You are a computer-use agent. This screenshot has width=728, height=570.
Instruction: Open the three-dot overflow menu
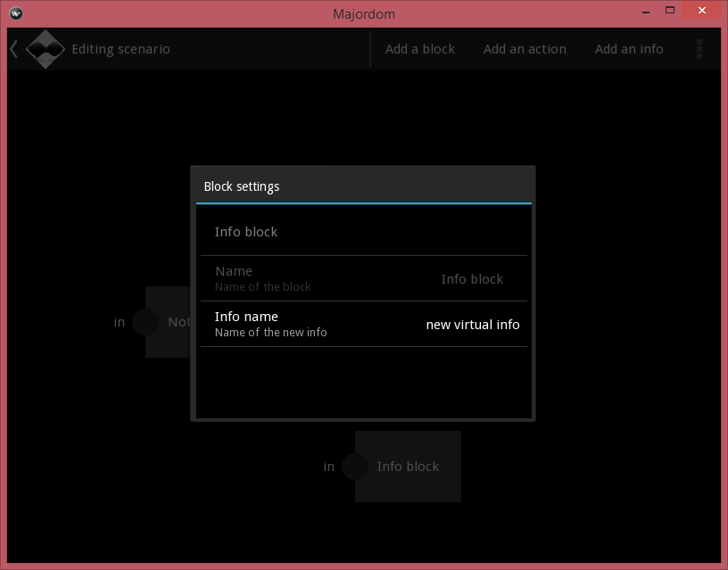point(699,49)
